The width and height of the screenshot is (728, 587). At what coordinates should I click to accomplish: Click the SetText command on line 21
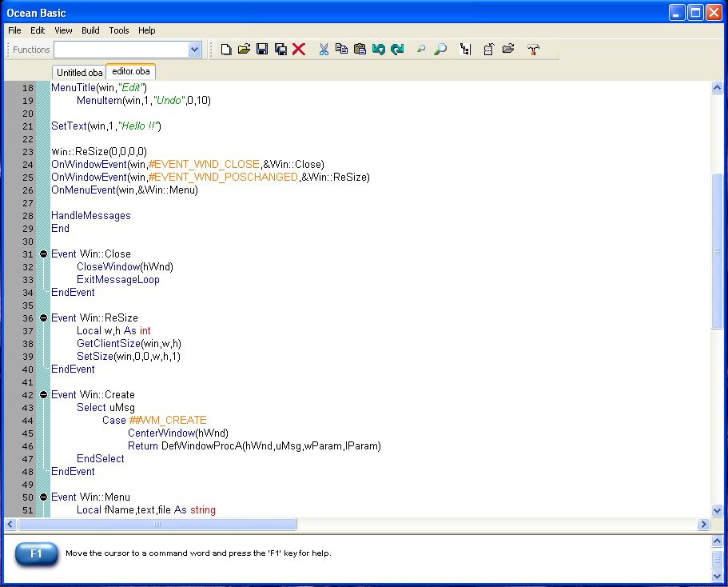pyautogui.click(x=69, y=126)
